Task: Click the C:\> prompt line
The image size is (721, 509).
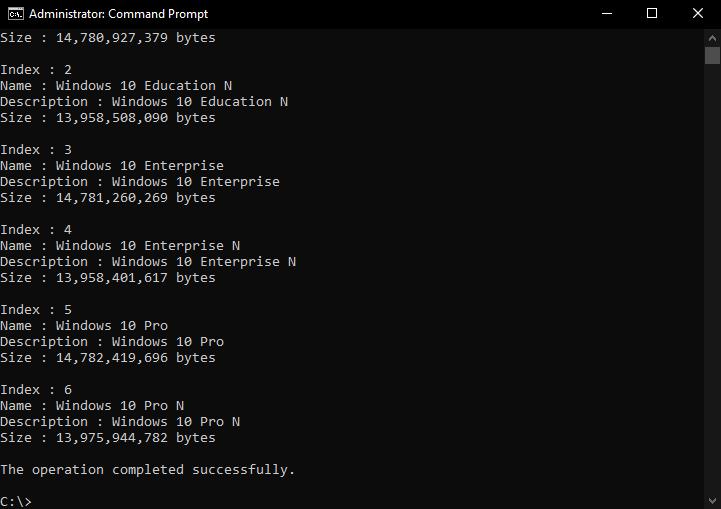Action: [x=16, y=501]
